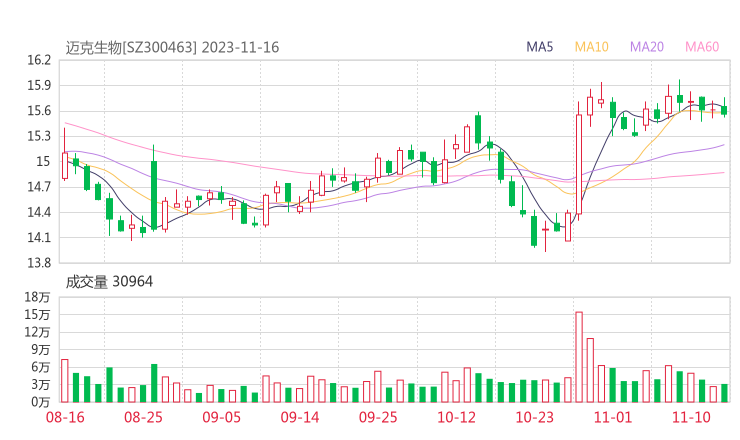Click the MA60 legend label
This screenshot has height=440, width=740.
(x=702, y=47)
